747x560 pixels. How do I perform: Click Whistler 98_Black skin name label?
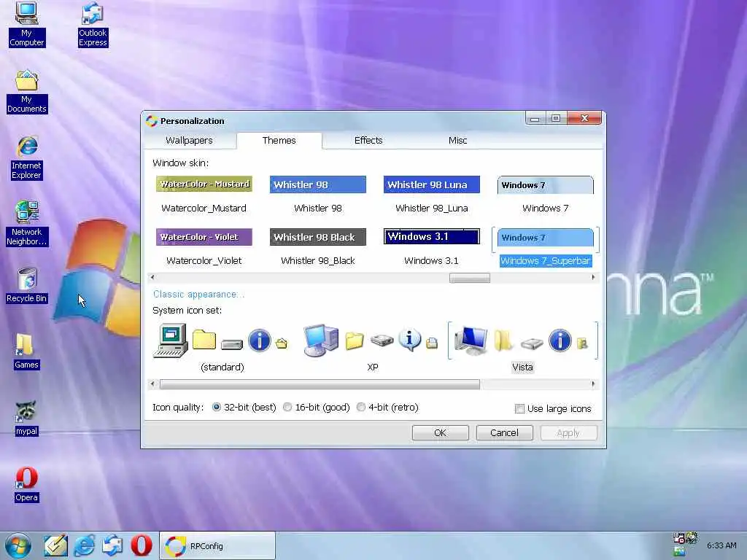318,261
